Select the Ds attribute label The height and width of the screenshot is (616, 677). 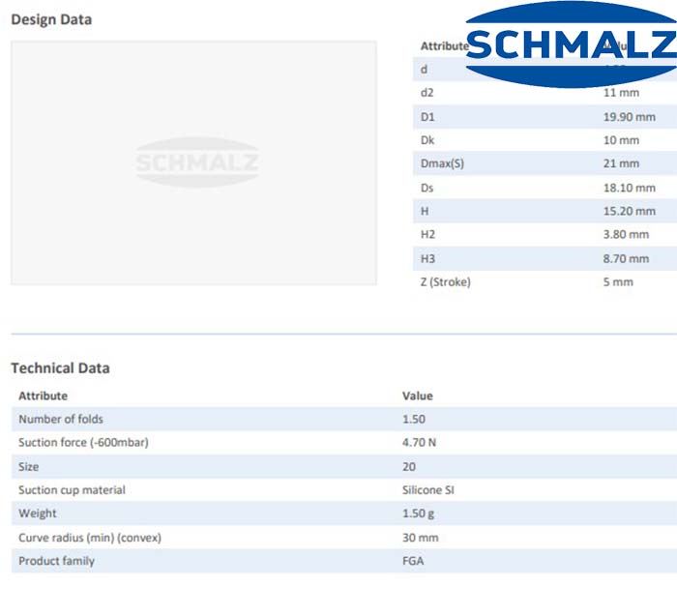[x=427, y=188]
